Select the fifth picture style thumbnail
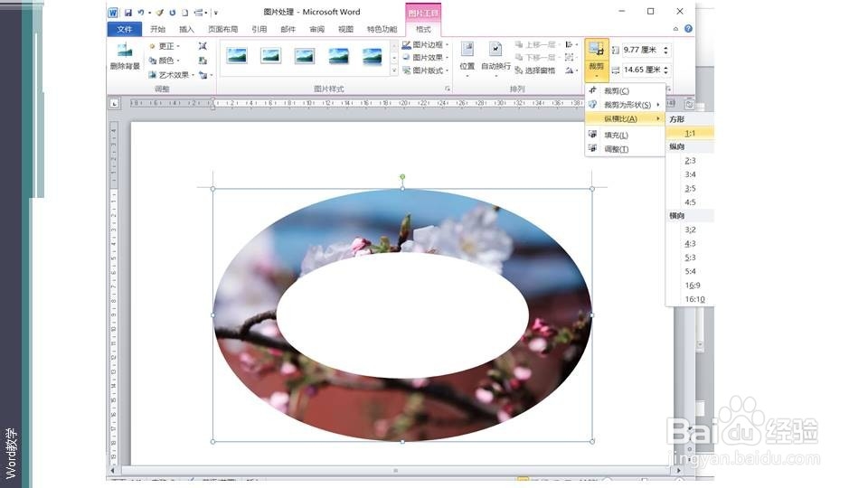 coord(372,55)
